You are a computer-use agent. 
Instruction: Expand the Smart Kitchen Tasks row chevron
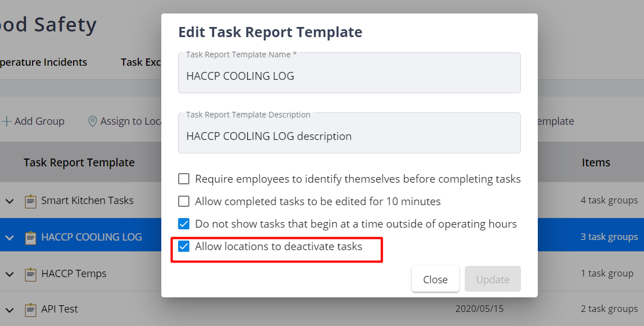pyautogui.click(x=10, y=201)
